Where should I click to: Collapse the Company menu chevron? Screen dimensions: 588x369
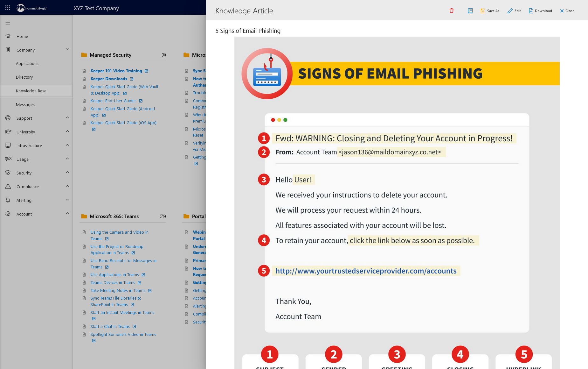point(67,49)
